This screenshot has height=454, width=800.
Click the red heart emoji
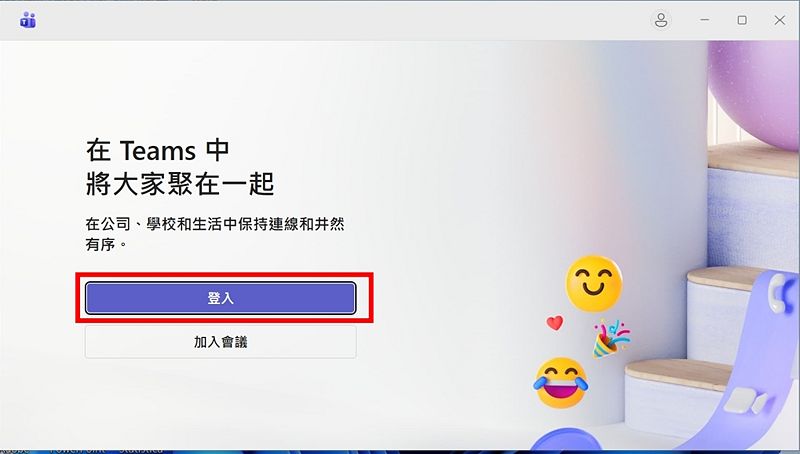click(555, 322)
